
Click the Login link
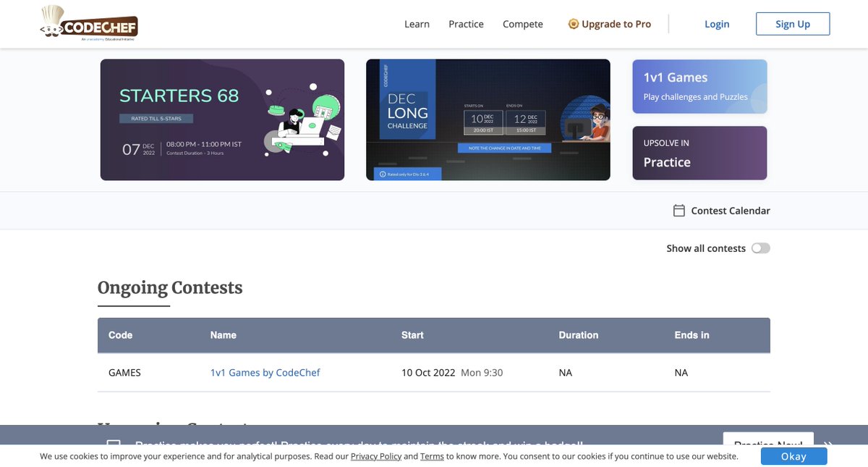click(717, 24)
